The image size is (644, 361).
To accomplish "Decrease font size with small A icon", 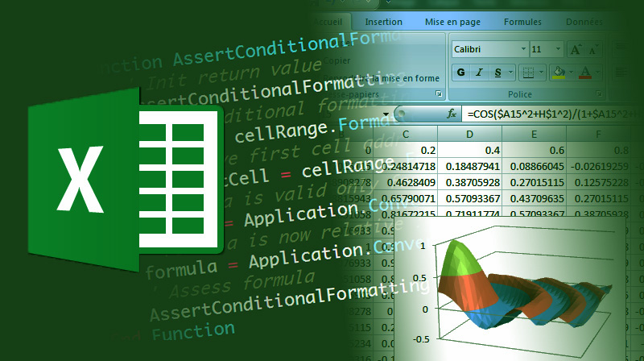I will pos(592,50).
